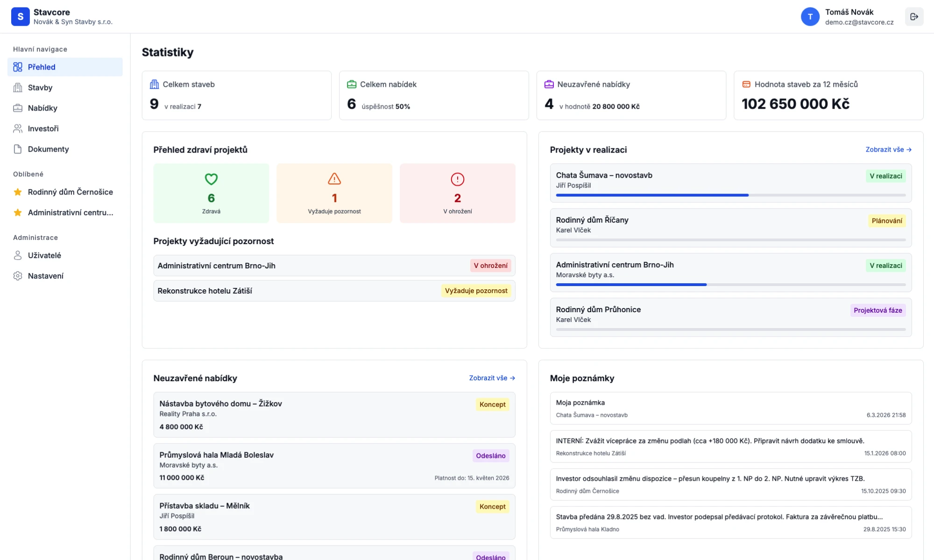Open the Rekonstrukce hotelu Zátiší project row
The height and width of the screenshot is (560, 934).
click(x=334, y=290)
